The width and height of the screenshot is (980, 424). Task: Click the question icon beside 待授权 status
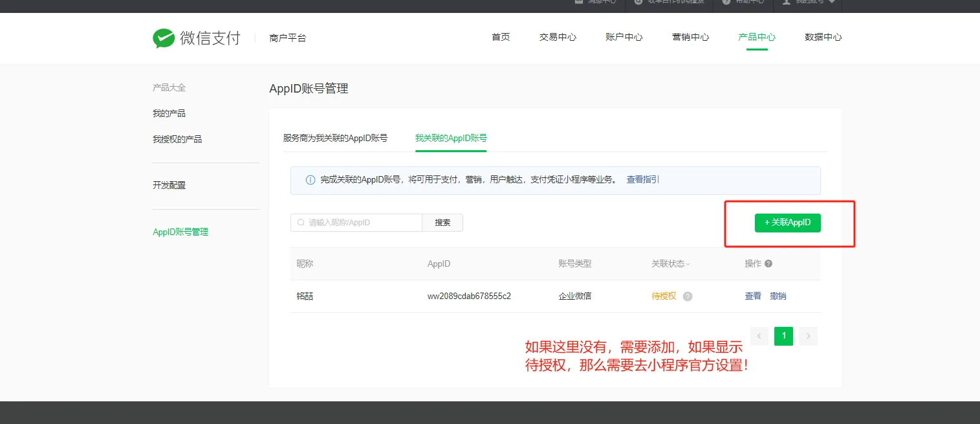pos(687,296)
